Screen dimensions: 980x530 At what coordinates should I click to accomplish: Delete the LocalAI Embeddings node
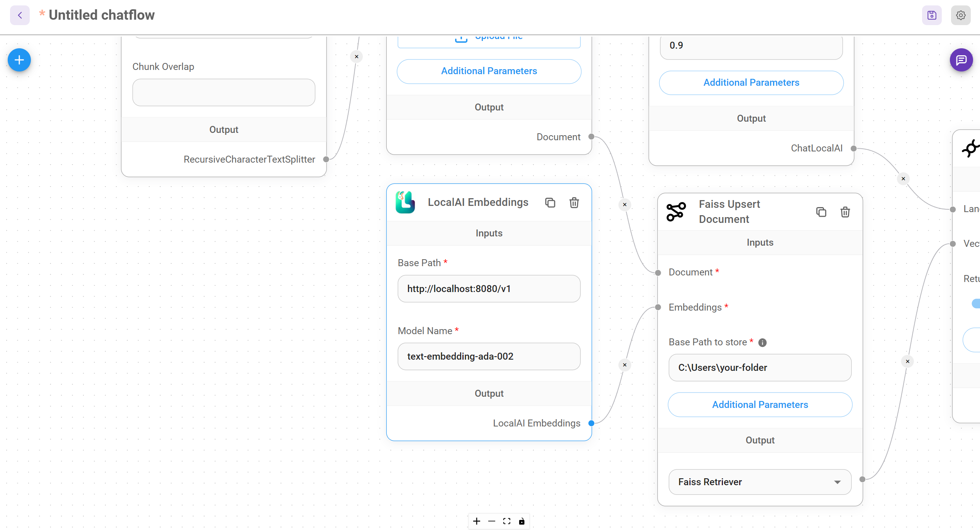574,202
